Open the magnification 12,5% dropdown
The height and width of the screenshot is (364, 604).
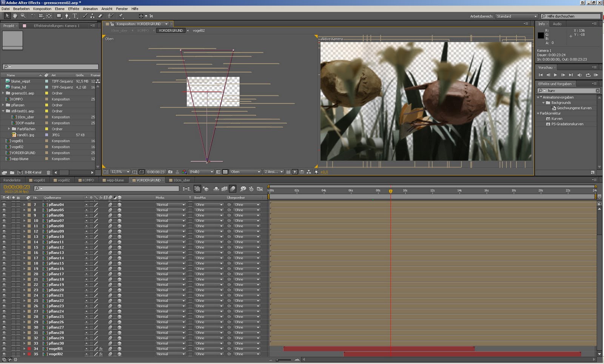pos(120,172)
